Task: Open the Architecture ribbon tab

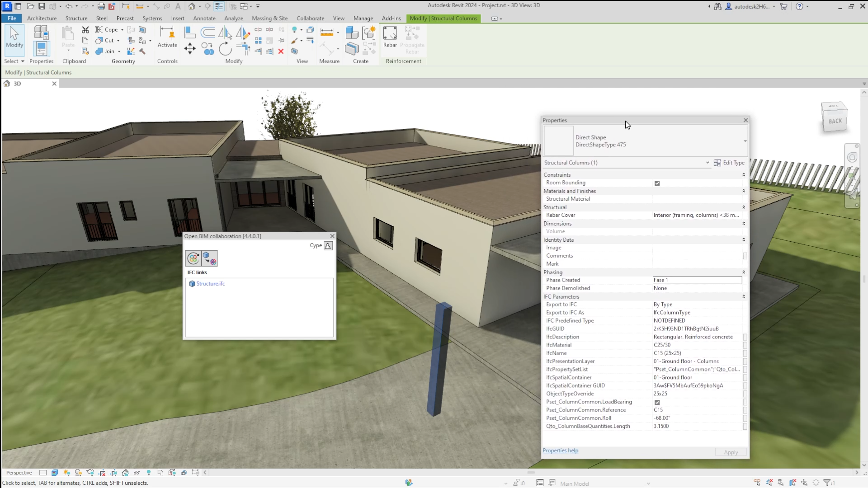Action: point(42,19)
